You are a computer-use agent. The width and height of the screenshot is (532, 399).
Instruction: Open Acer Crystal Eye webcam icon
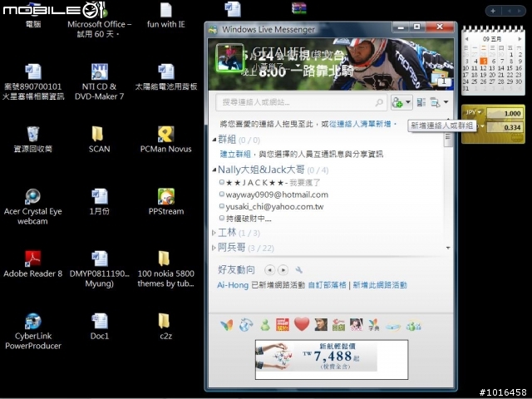point(33,207)
